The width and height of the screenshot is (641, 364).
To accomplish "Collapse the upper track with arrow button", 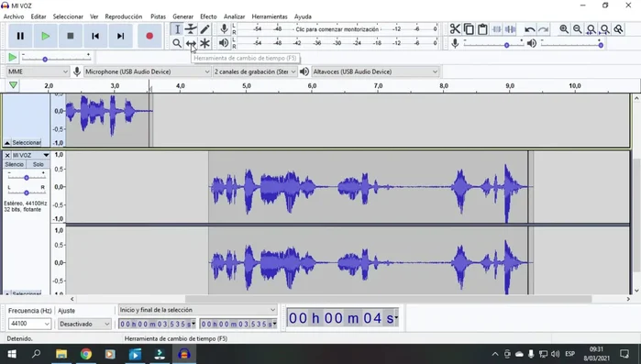I will click(7, 143).
